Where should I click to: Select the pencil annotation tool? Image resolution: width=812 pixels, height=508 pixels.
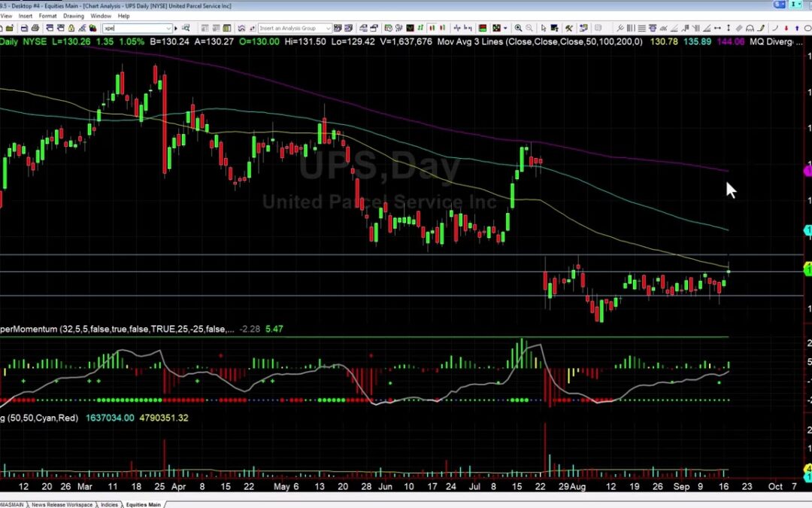click(x=761, y=29)
